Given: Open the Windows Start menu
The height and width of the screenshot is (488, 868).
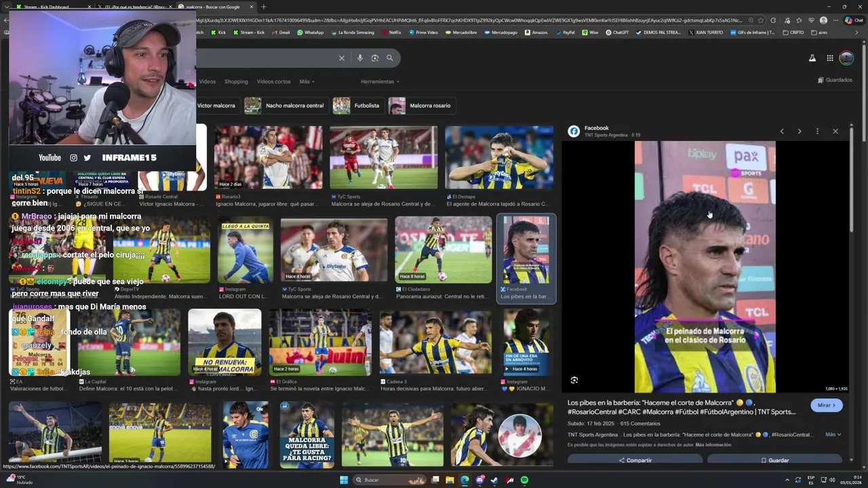Looking at the screenshot, I should (344, 480).
